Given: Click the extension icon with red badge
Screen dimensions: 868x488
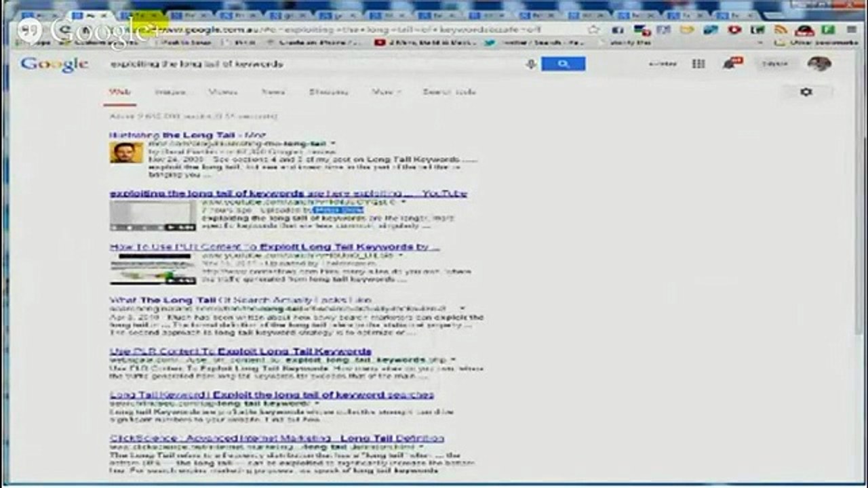Looking at the screenshot, I should pos(642,30).
